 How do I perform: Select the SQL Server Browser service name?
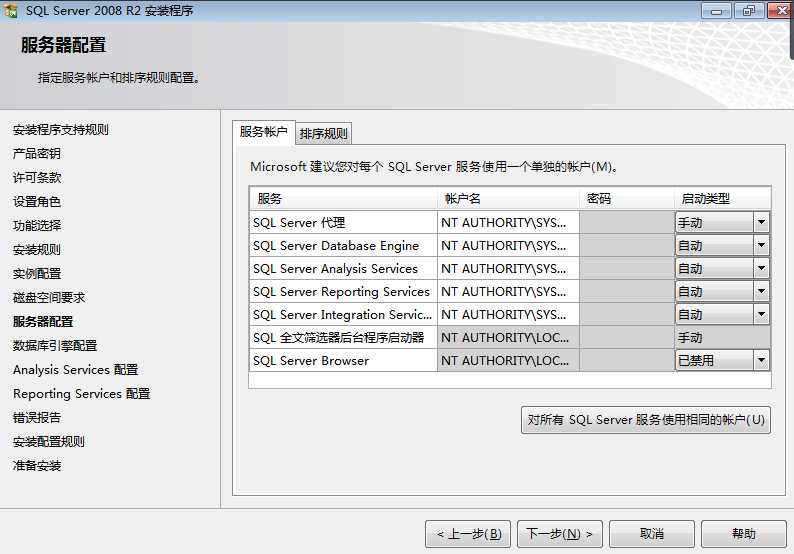(x=343, y=361)
